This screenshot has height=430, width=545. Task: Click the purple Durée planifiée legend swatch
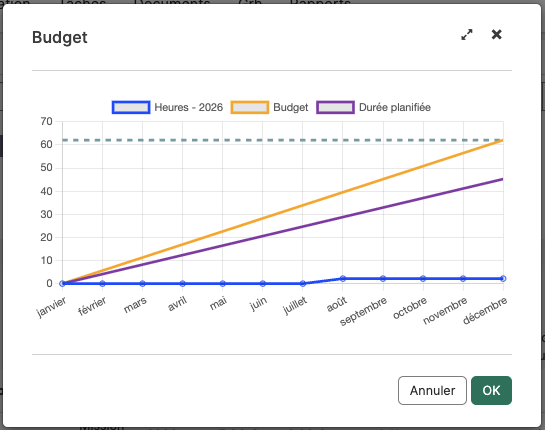(335, 107)
